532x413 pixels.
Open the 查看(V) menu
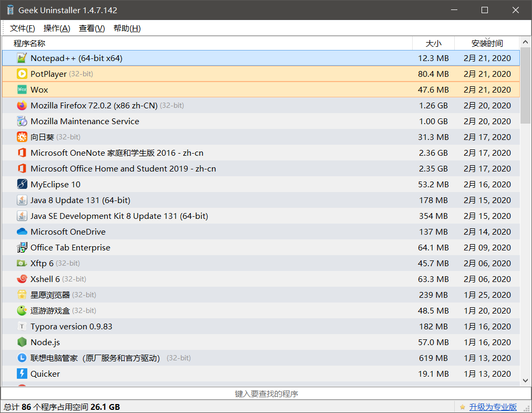(92, 28)
